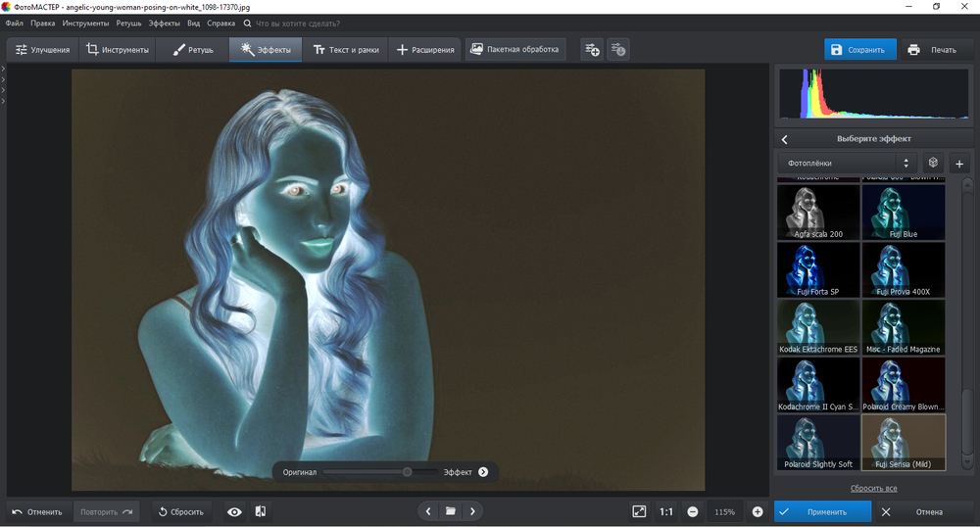Select the Fuji Blue effect thumbnail
This screenshot has height=527, width=980.
pos(904,212)
